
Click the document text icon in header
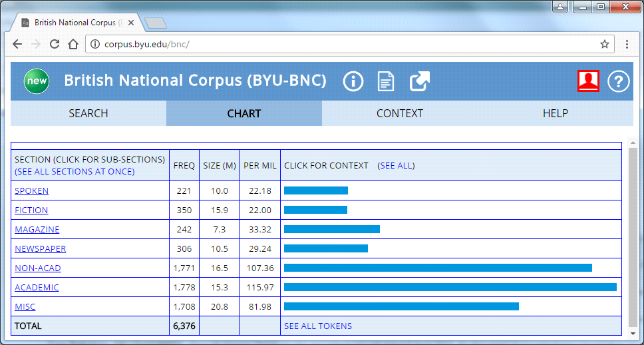(386, 81)
